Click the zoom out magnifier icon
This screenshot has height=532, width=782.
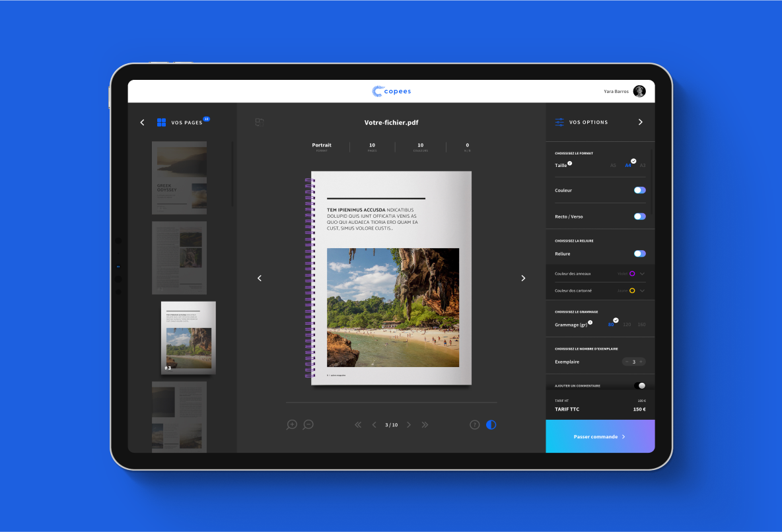(308, 424)
